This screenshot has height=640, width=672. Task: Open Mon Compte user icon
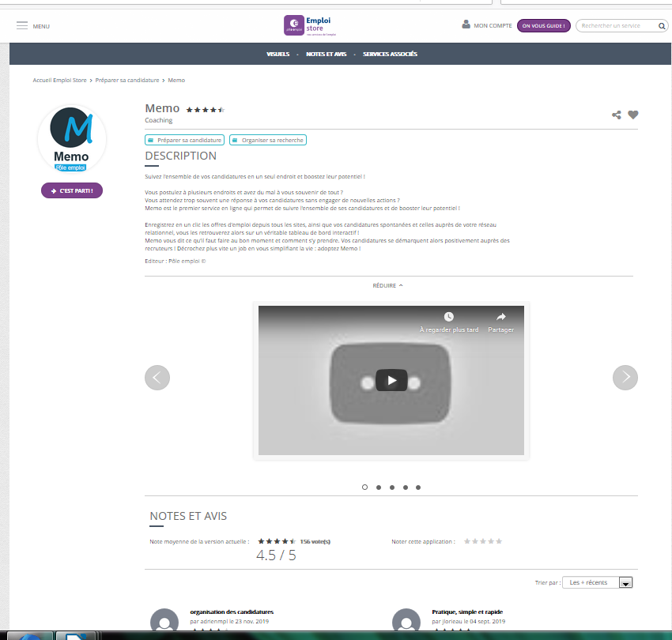(466, 25)
